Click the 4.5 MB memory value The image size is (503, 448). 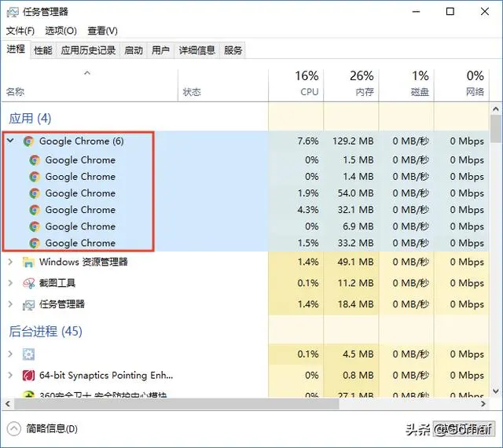coord(358,354)
